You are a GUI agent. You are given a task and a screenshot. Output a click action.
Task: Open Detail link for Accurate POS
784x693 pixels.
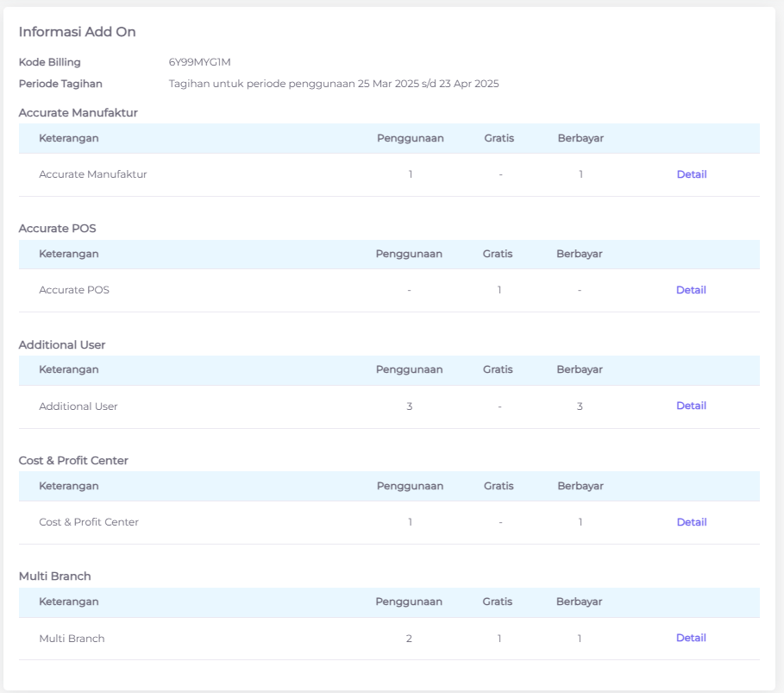[x=690, y=290]
